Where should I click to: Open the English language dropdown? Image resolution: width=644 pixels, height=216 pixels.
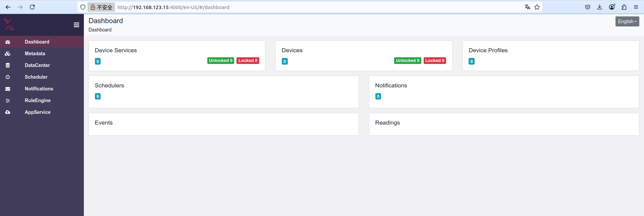click(627, 21)
